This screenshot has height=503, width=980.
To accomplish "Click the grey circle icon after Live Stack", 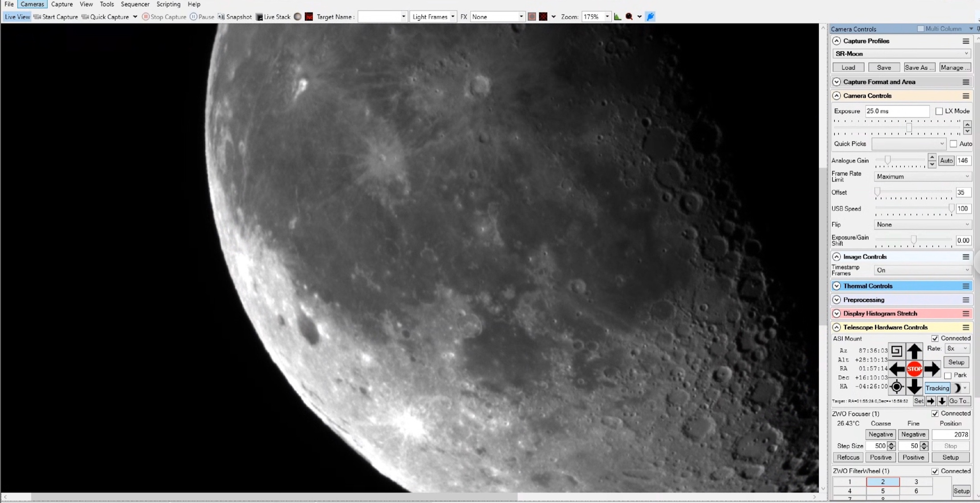I will (298, 16).
